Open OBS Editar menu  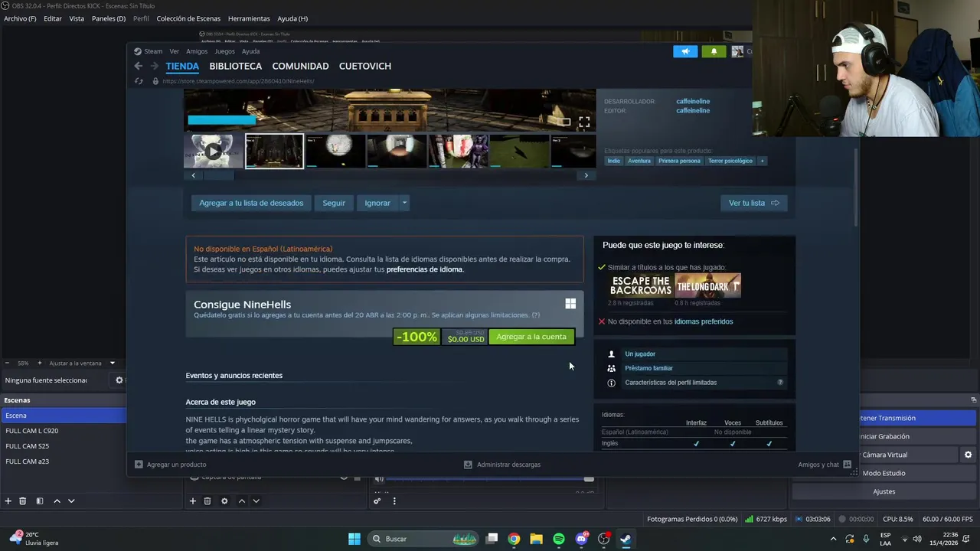point(53,18)
